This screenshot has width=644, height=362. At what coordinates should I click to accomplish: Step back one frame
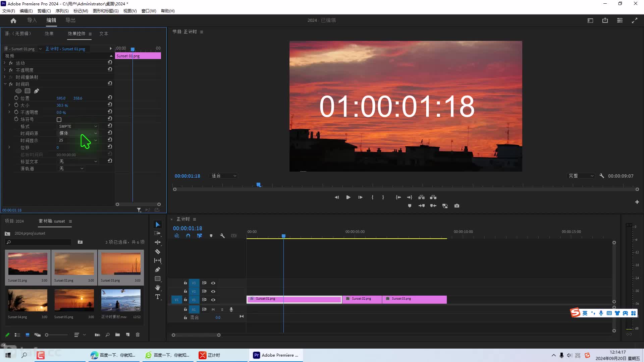point(337,197)
